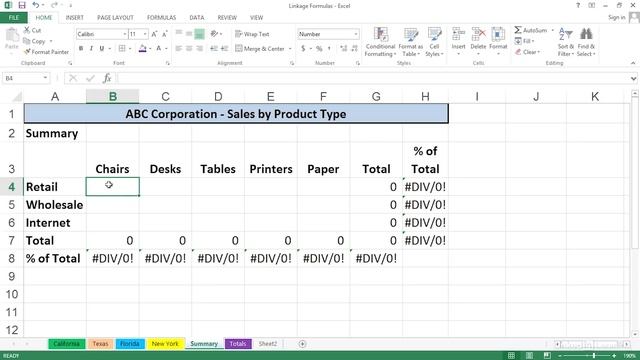The height and width of the screenshot is (360, 640).
Task: Click the Cut scissors command
Action: point(32,30)
